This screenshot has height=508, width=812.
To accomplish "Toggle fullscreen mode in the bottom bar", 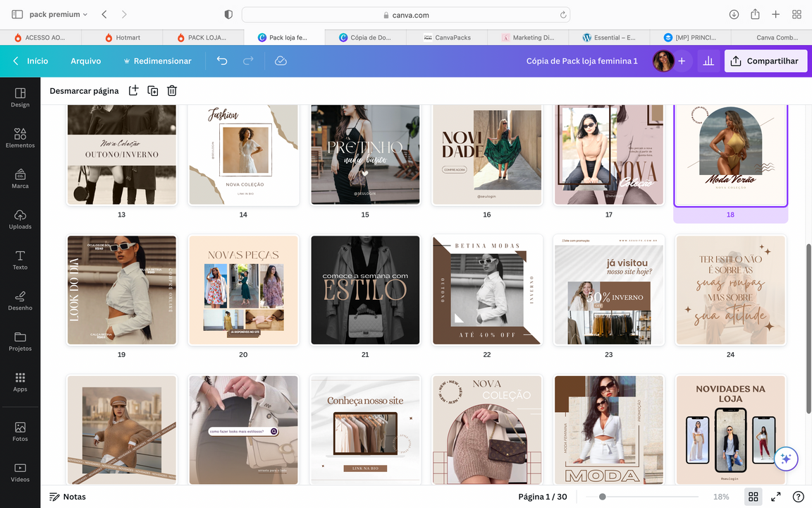I will pos(775,497).
